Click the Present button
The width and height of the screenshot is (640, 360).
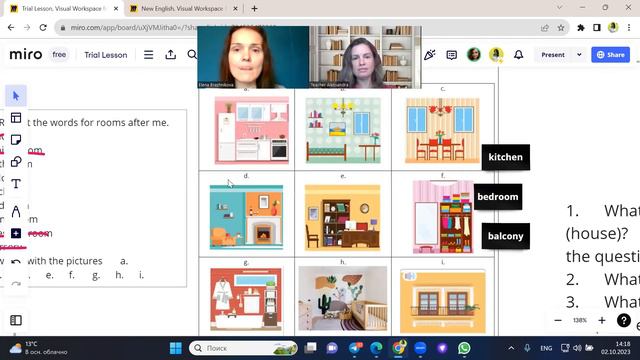[x=553, y=55]
